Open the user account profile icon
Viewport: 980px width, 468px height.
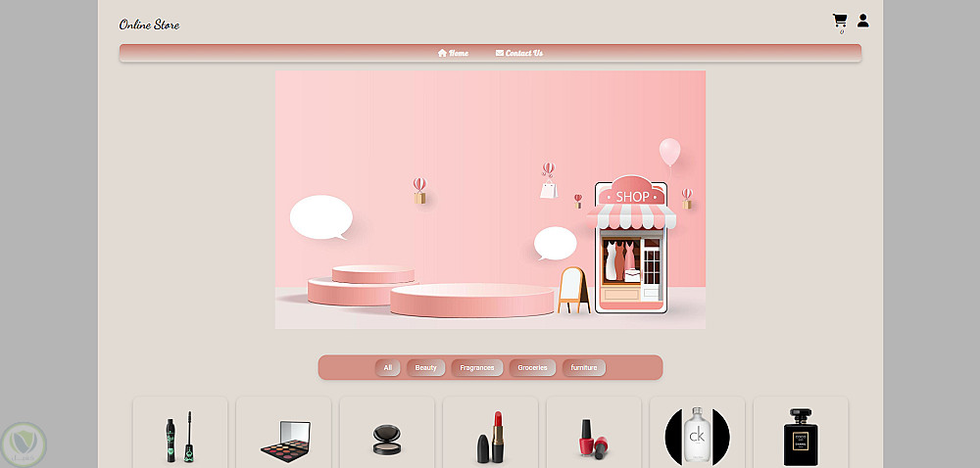point(862,21)
